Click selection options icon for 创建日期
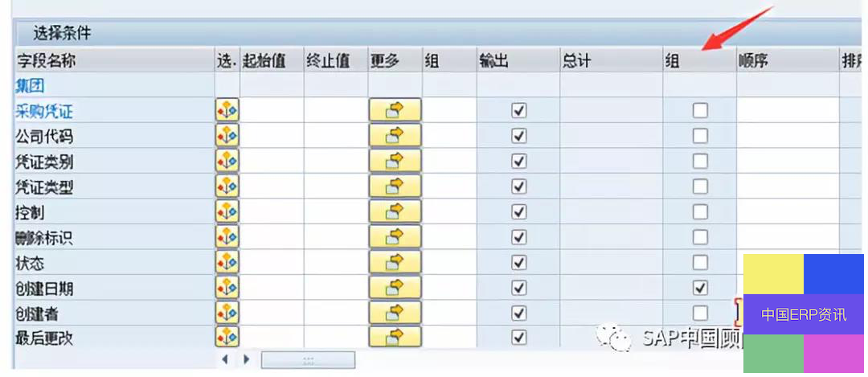Screen dimensions: 868x377 pyautogui.click(x=227, y=287)
